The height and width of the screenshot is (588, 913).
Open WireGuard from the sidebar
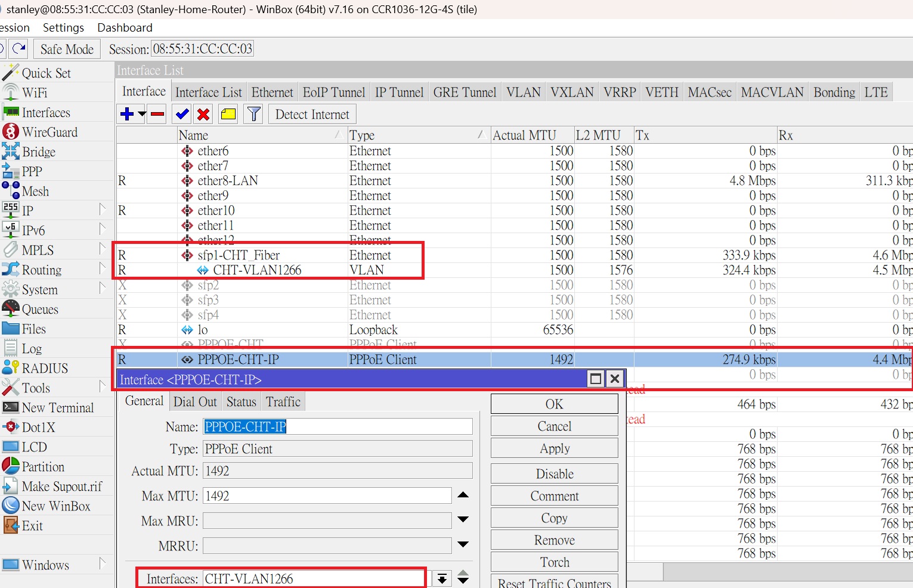(49, 132)
